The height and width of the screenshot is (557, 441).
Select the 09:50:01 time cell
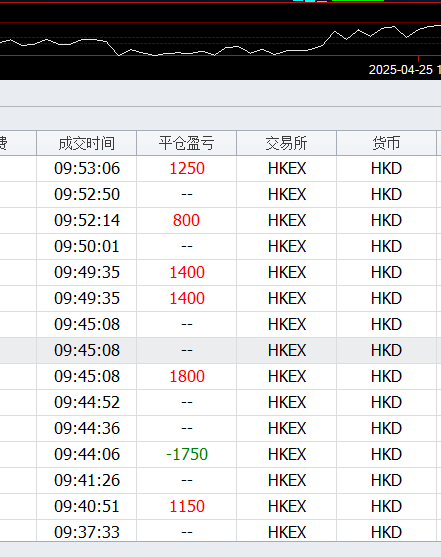click(87, 246)
